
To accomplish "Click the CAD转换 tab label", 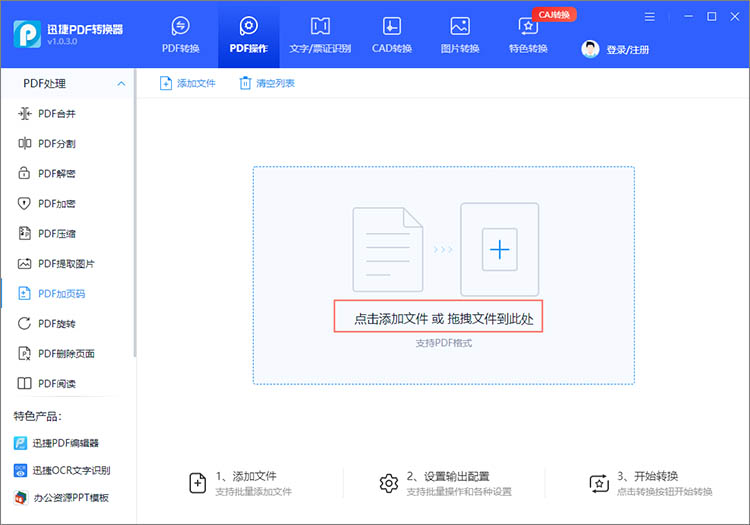I will (392, 49).
